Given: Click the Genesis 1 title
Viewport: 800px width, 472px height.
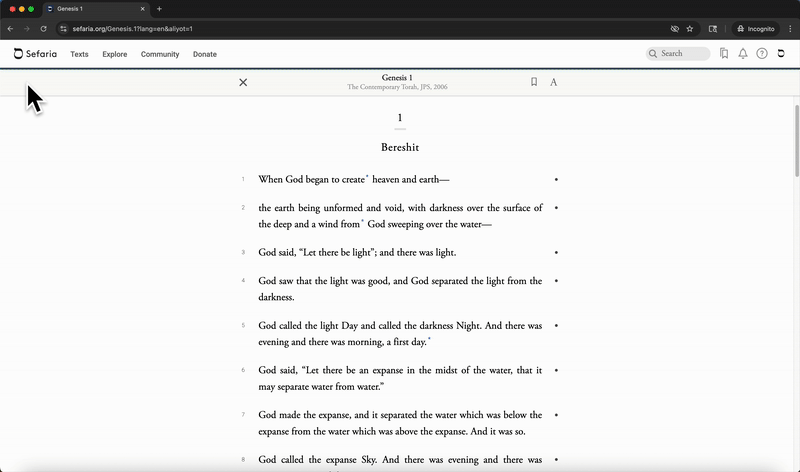Looking at the screenshot, I should (397, 78).
